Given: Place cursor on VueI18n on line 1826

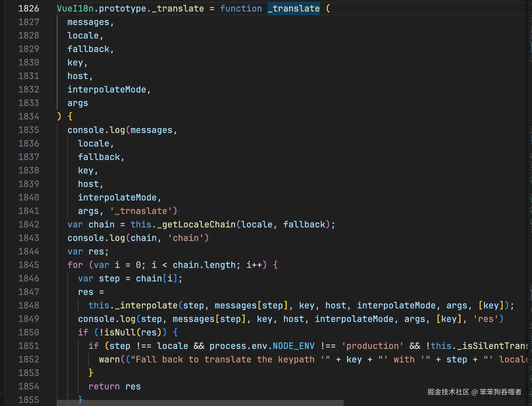Looking at the screenshot, I should (75, 8).
